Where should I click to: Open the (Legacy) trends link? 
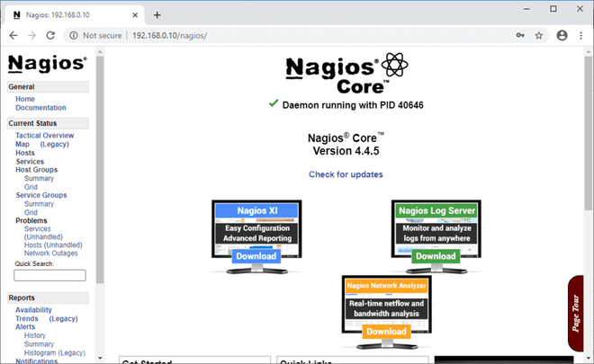click(x=63, y=318)
